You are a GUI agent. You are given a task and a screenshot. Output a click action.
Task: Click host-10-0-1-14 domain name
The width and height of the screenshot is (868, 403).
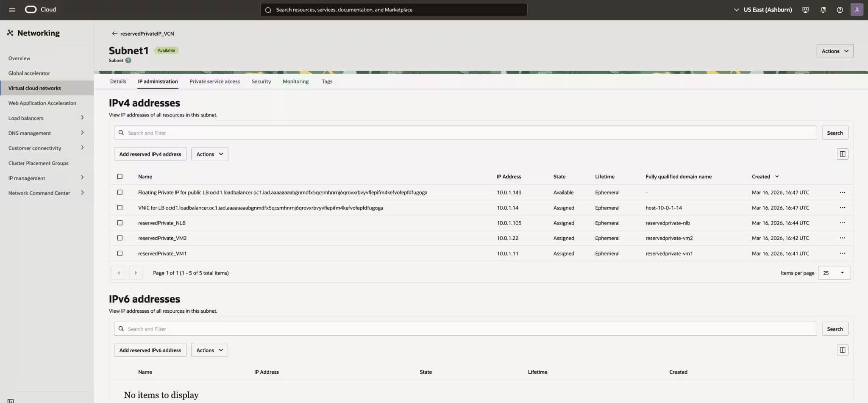[x=664, y=208]
